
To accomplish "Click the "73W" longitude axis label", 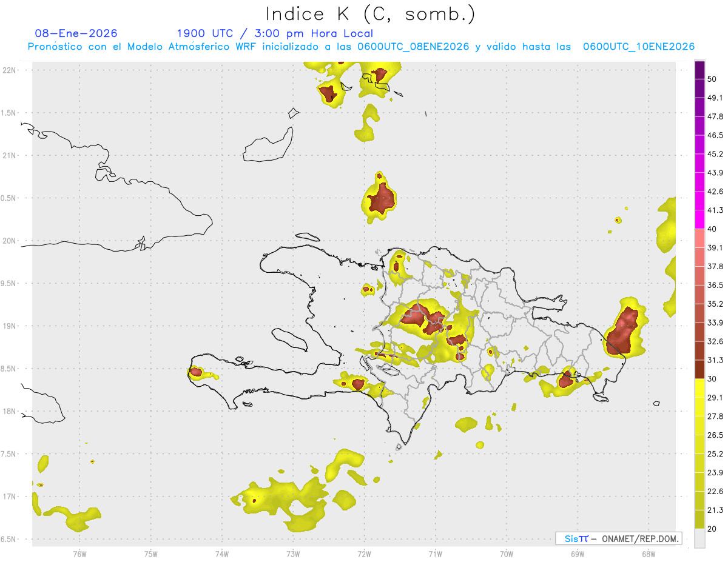I will 293,554.
